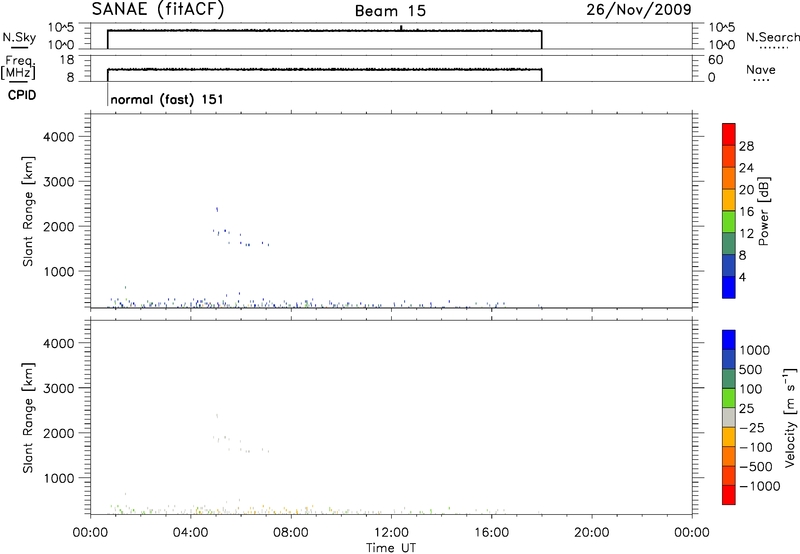Click the light green Power colorbar swatch
Screen dimensions: 800x554
click(x=729, y=221)
